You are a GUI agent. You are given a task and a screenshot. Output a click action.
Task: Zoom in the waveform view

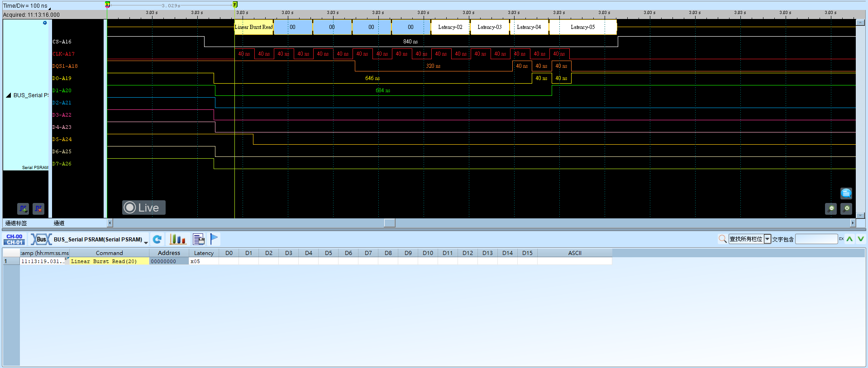846,208
